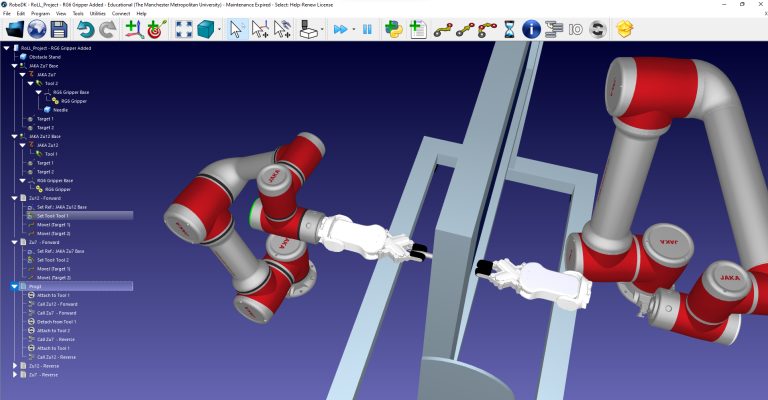Screen dimensions: 768x400
Task: Open the Program menu
Action: tap(40, 14)
